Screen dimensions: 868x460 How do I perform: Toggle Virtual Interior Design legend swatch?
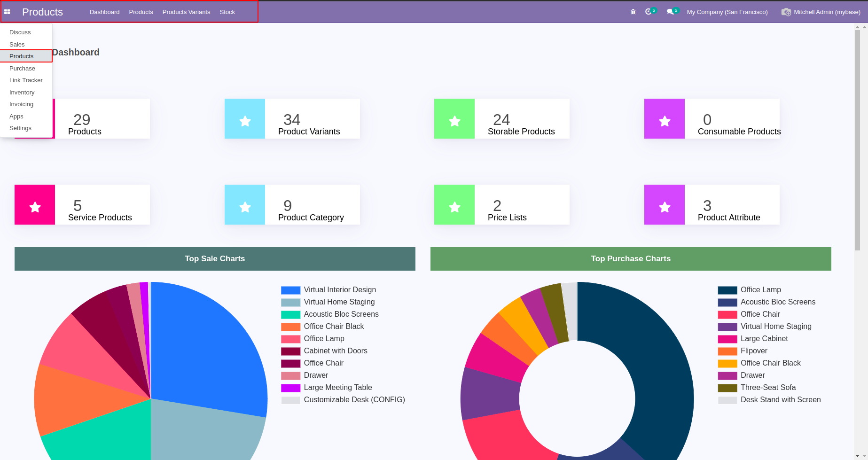coord(290,290)
